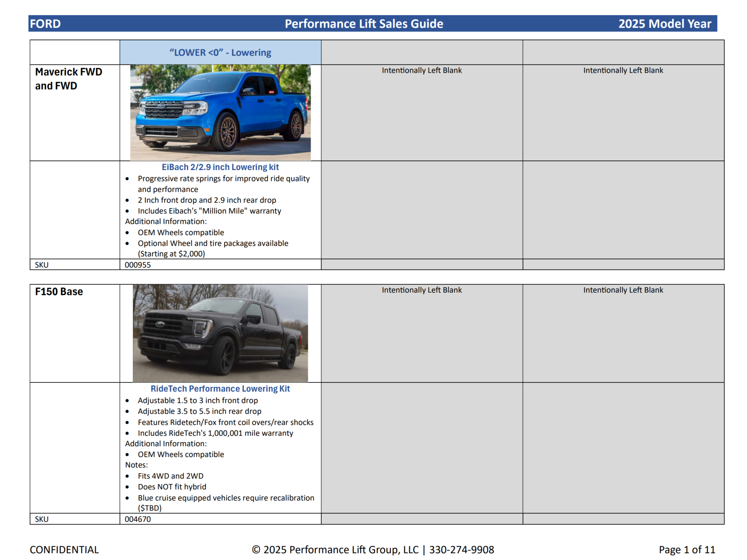
Task: Select the Does NOT fit hybrid note
Action: 172,487
